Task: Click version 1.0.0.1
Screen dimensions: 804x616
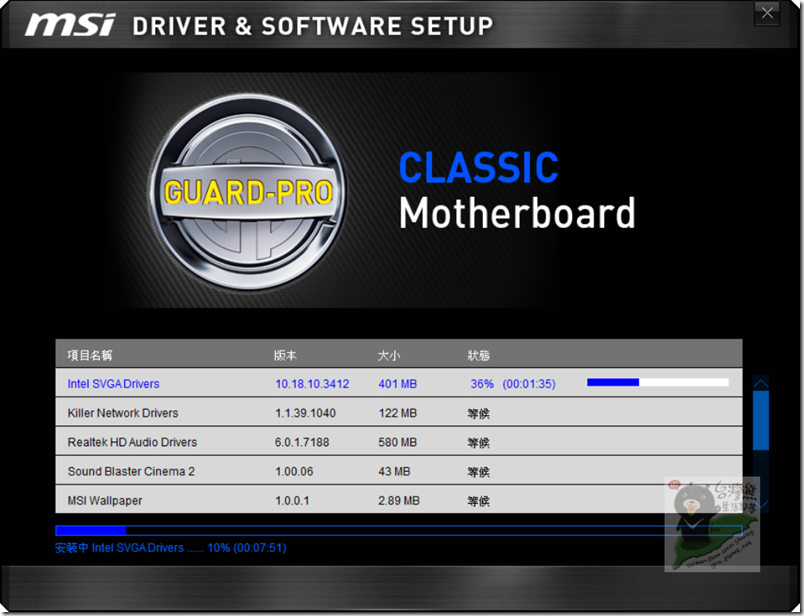Action: pos(292,501)
